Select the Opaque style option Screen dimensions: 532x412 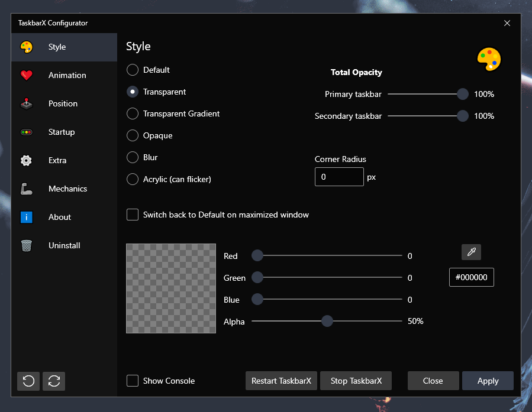[x=133, y=135]
